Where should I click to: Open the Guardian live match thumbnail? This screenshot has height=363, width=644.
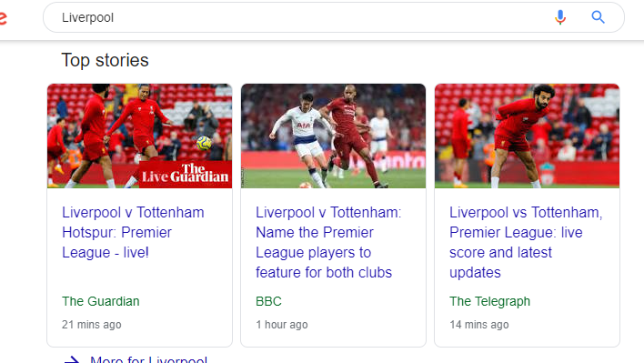[x=140, y=136]
